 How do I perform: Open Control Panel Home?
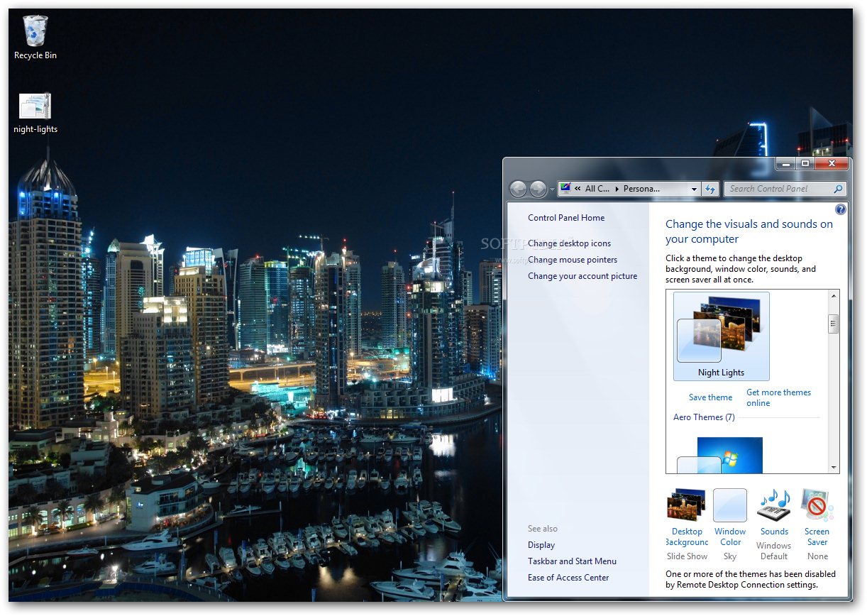(x=566, y=218)
